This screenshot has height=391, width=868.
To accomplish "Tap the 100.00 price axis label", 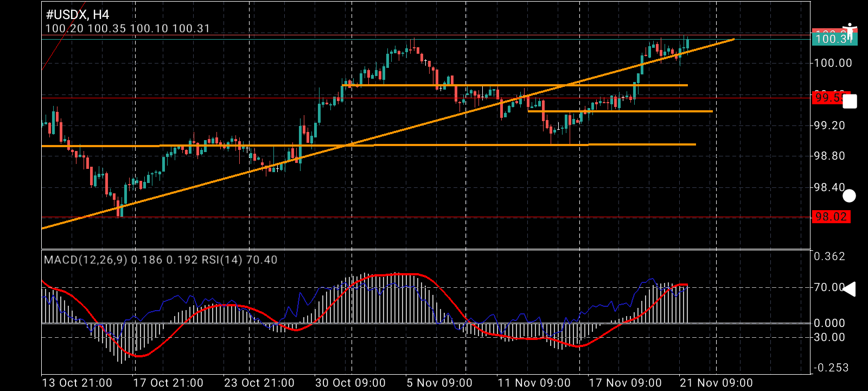I will [833, 63].
